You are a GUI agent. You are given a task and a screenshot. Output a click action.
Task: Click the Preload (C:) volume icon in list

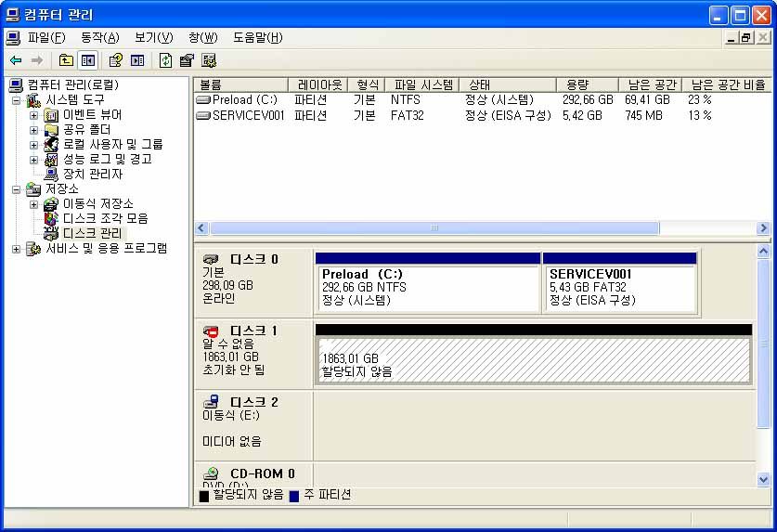click(x=203, y=99)
